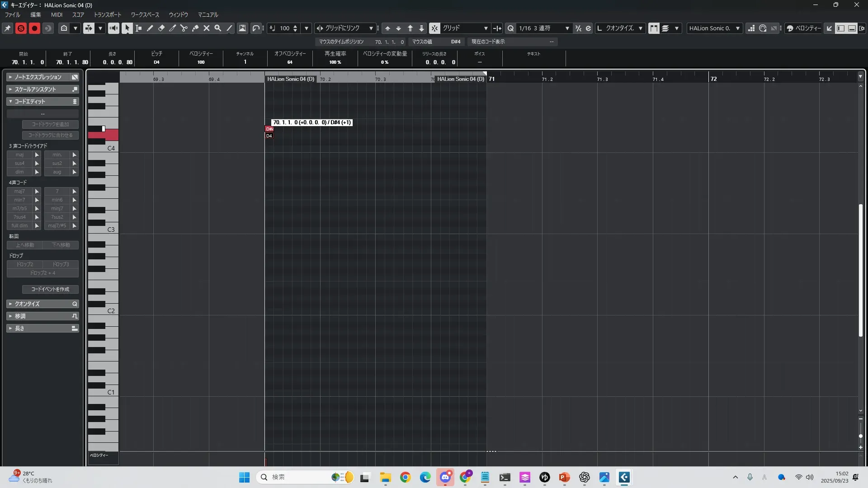
Task: Open the 1/16 3連符 quantize preset dropdown
Action: (x=544, y=28)
